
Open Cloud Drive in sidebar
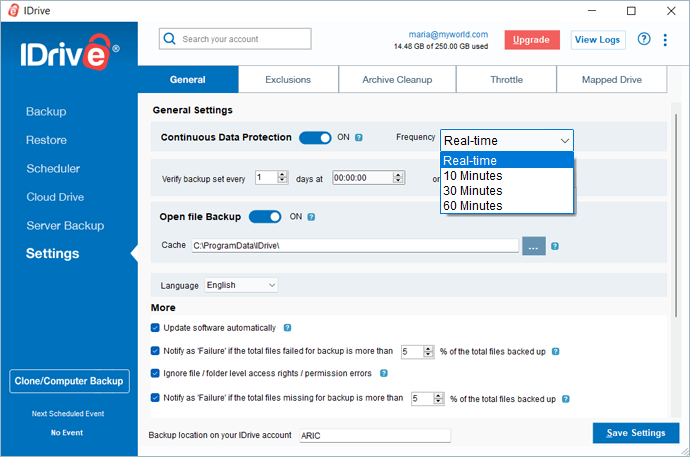pos(55,197)
